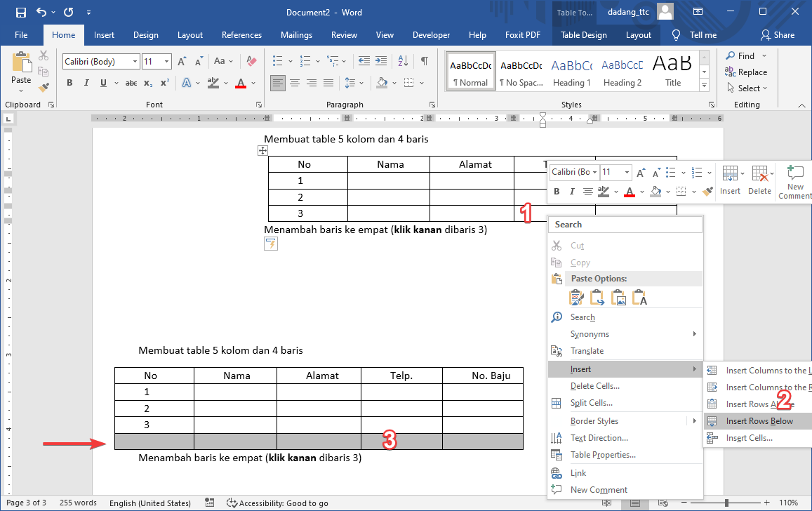
Task: Toggle Italic formatting in the ribbon
Action: click(x=86, y=83)
